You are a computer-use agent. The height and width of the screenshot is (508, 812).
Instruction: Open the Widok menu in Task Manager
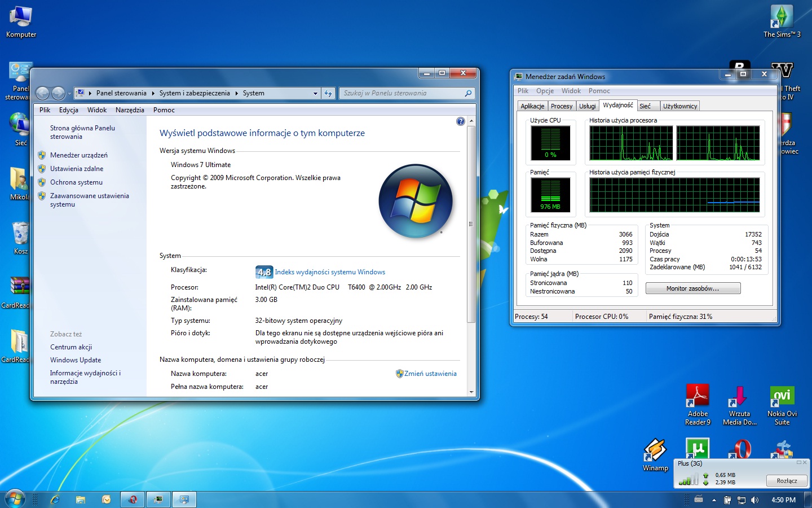point(571,91)
